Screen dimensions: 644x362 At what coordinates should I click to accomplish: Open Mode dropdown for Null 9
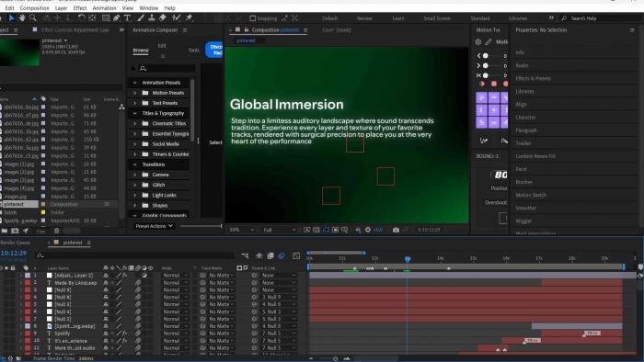click(x=176, y=290)
